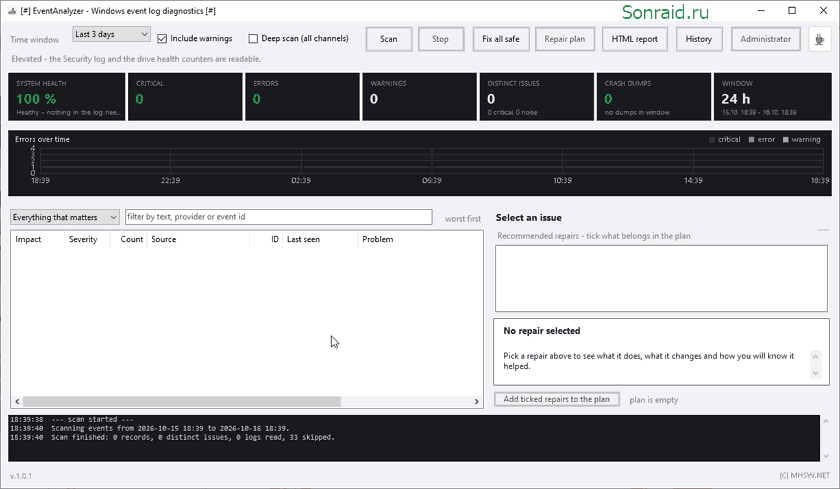
Task: Click the warning legend swatch in chart
Action: pos(786,140)
